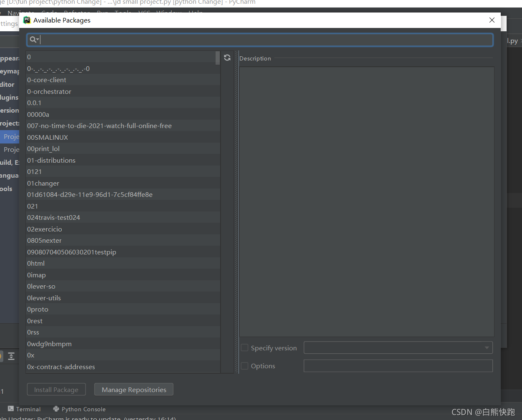
Task: Select the '024travis-test024' package
Action: (123, 218)
